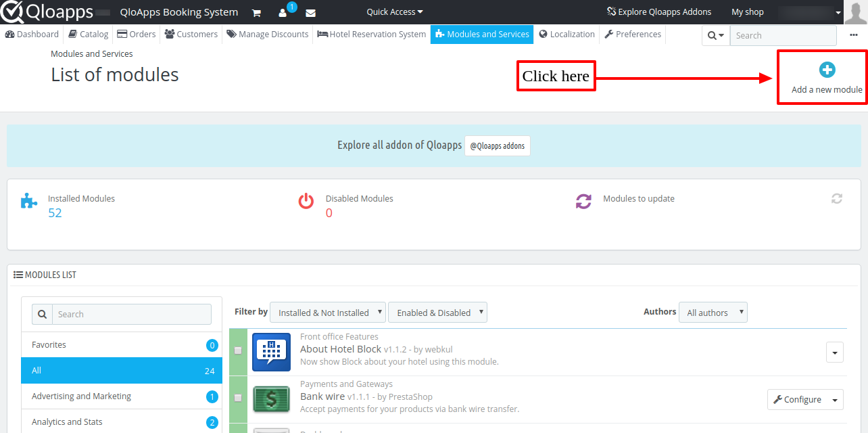Click the plus icon for Add a new module
The image size is (868, 433).
pos(827,70)
